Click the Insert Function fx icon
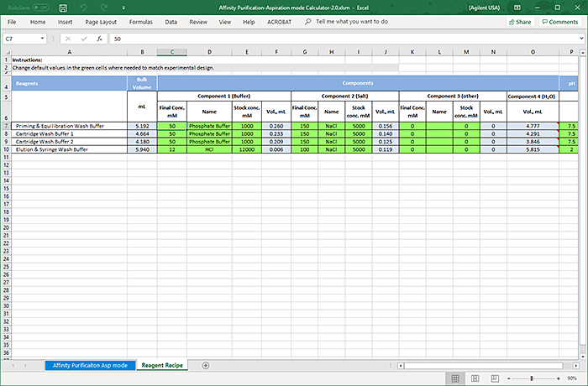This screenshot has height=386, width=588. tap(99, 39)
